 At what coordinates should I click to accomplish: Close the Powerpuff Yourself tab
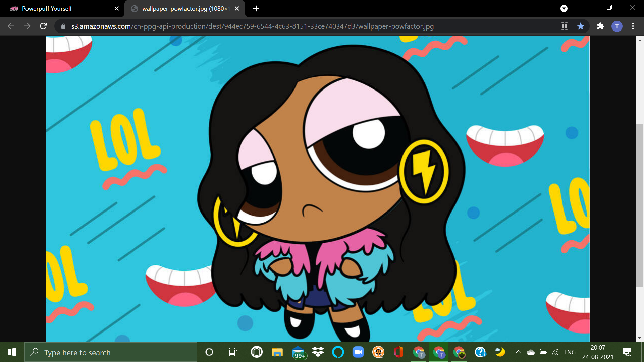pyautogui.click(x=117, y=8)
